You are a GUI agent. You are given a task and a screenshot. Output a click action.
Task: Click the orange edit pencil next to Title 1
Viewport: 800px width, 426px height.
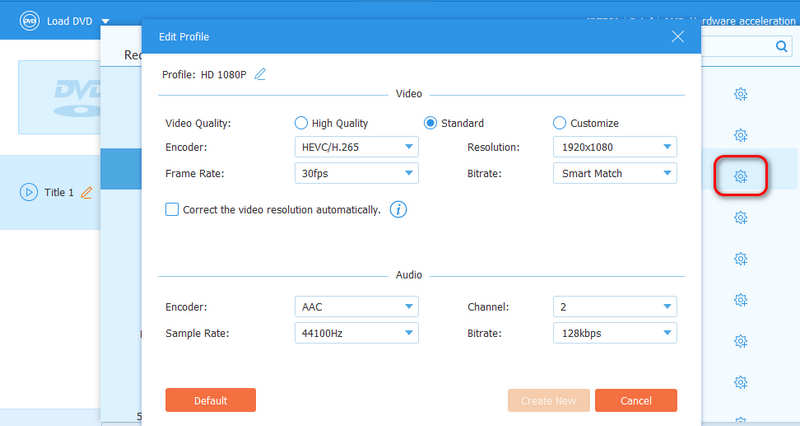pos(86,192)
